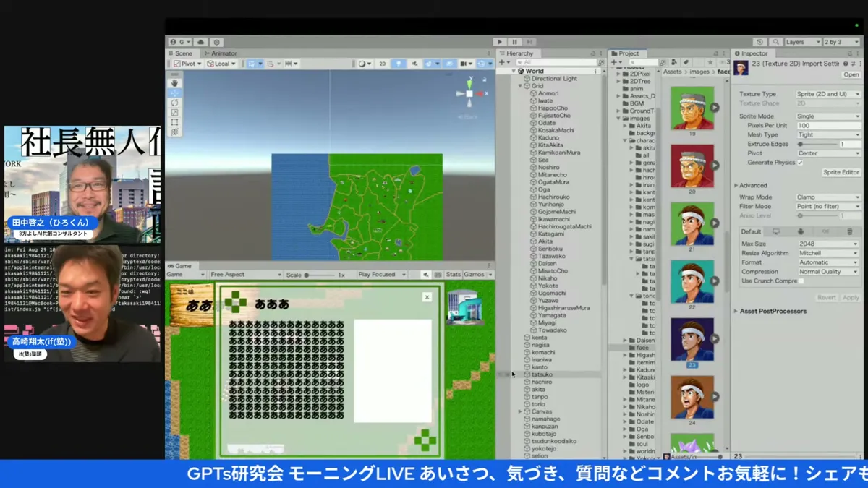Viewport: 868px width, 488px height.
Task: Adjust the Game view Scale slider
Action: (x=320, y=275)
